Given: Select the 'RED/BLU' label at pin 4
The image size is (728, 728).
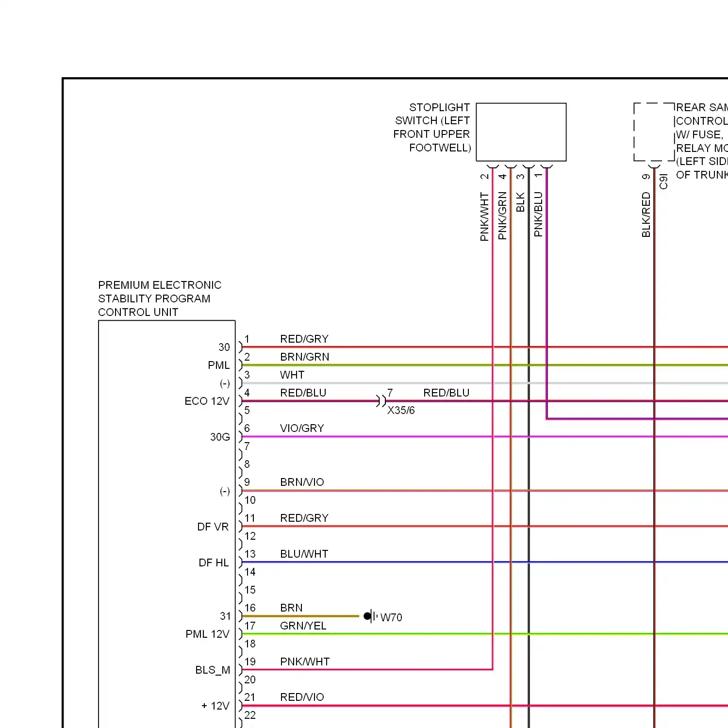Looking at the screenshot, I should [303, 393].
